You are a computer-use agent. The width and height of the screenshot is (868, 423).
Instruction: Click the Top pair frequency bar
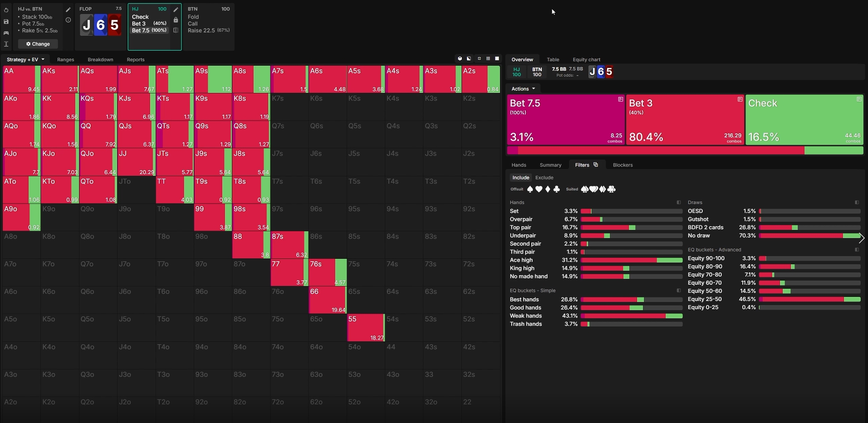click(x=631, y=228)
